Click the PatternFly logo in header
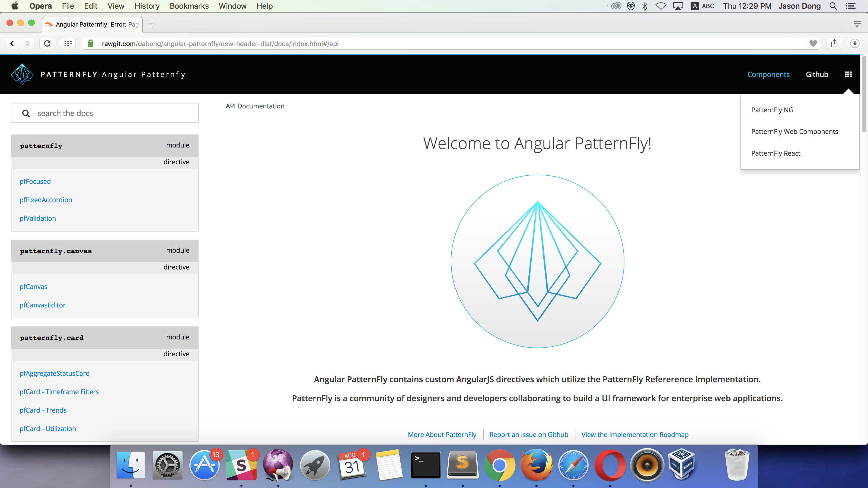Viewport: 868px width, 488px height. point(22,74)
